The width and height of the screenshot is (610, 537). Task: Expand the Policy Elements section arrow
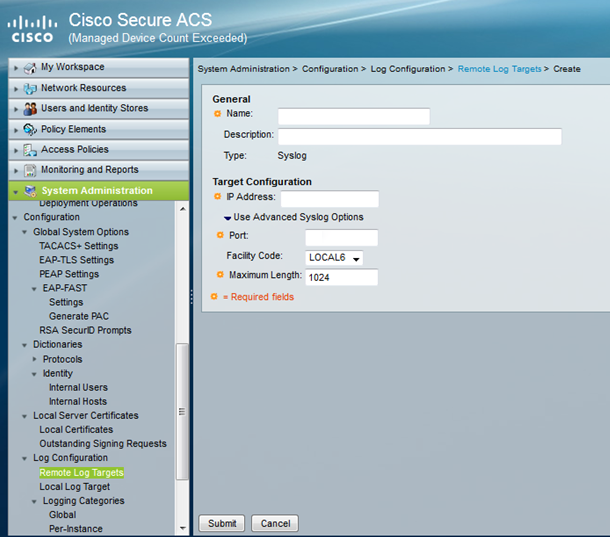pyautogui.click(x=16, y=130)
